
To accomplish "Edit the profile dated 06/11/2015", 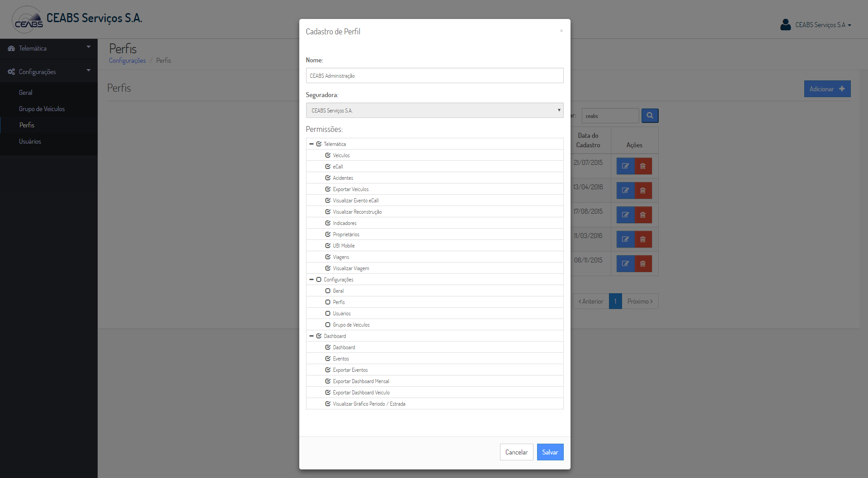I will click(625, 264).
